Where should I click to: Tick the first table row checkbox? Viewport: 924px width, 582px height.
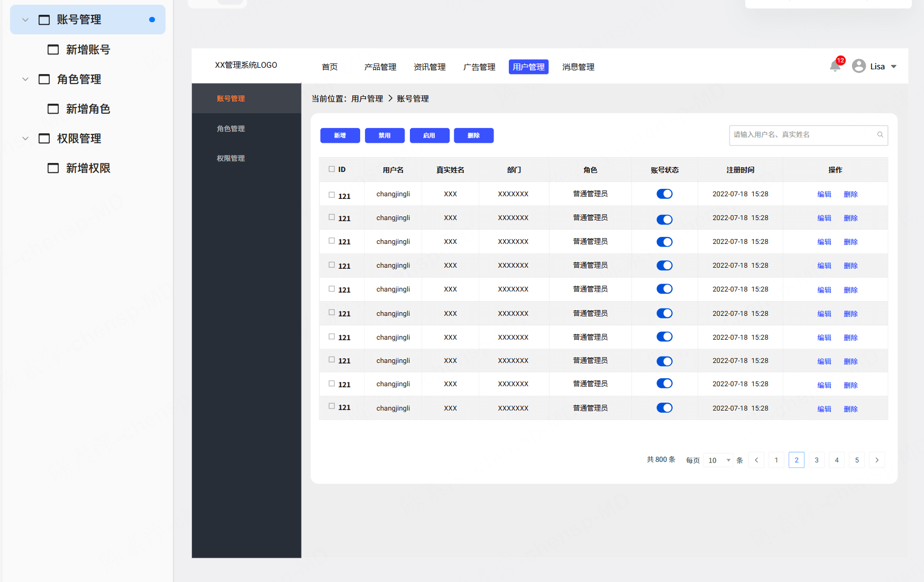pyautogui.click(x=332, y=195)
